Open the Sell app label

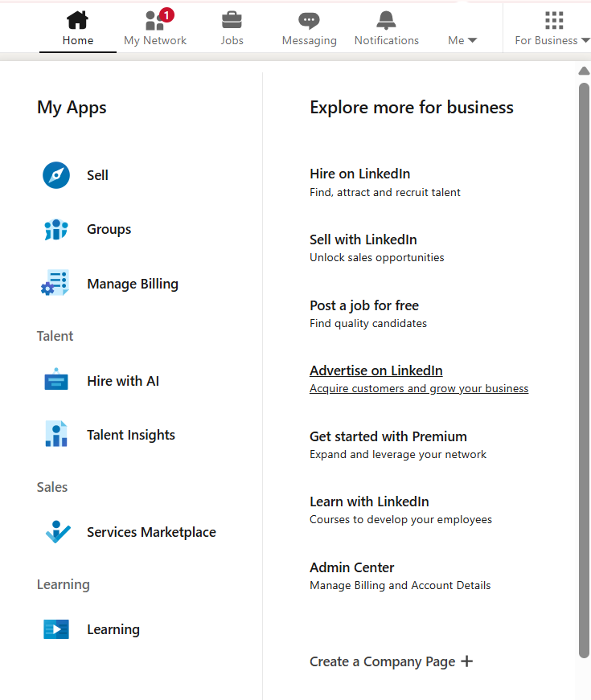coord(97,175)
